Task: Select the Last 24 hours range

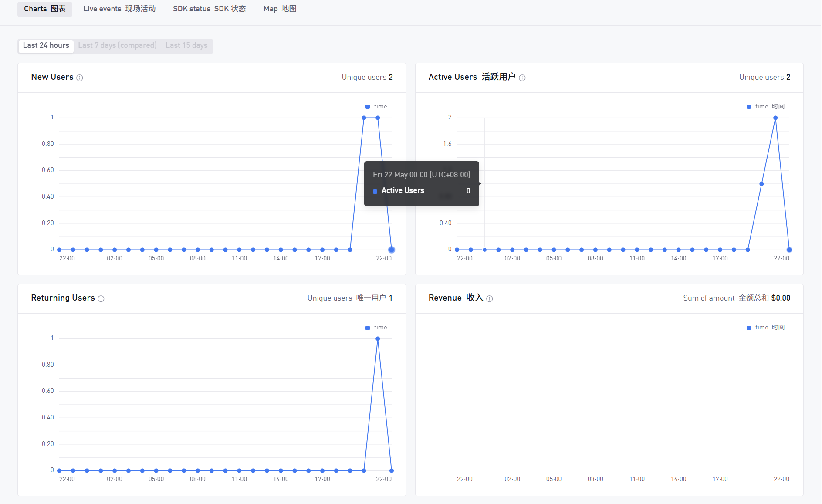Action: [x=46, y=46]
